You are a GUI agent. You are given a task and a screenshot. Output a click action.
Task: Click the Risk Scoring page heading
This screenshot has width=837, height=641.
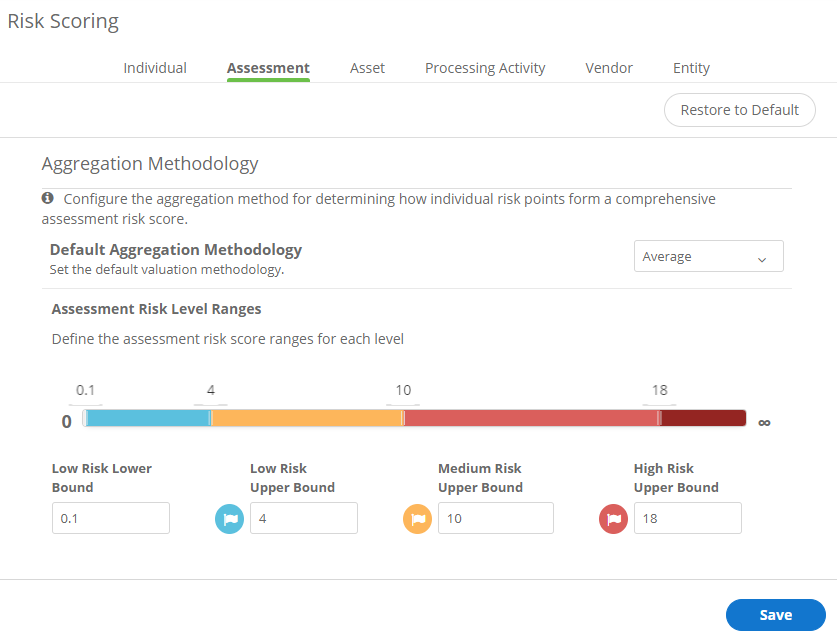62,21
